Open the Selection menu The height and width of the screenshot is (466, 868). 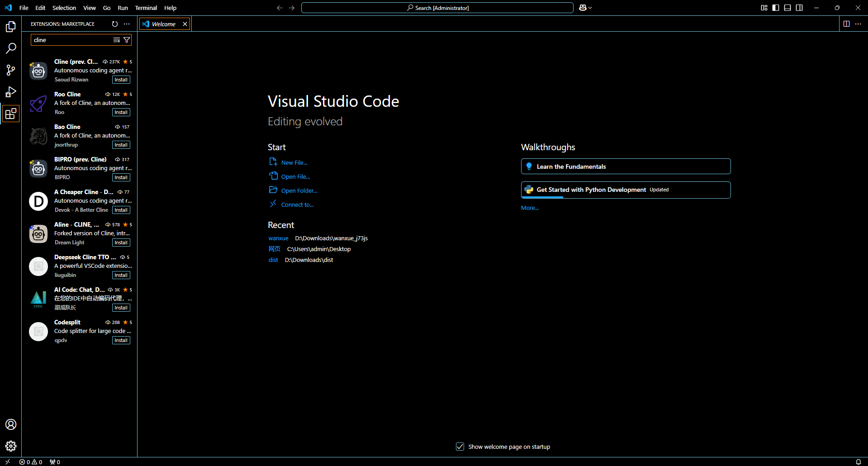[64, 8]
